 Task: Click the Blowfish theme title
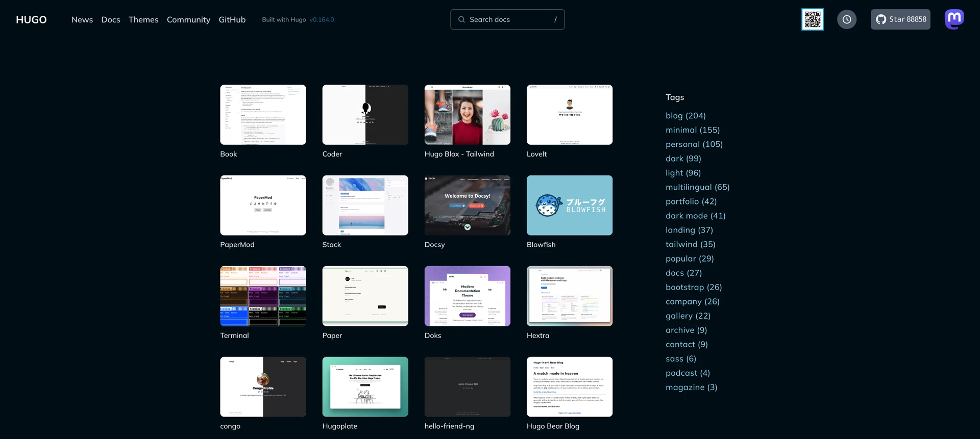point(541,245)
